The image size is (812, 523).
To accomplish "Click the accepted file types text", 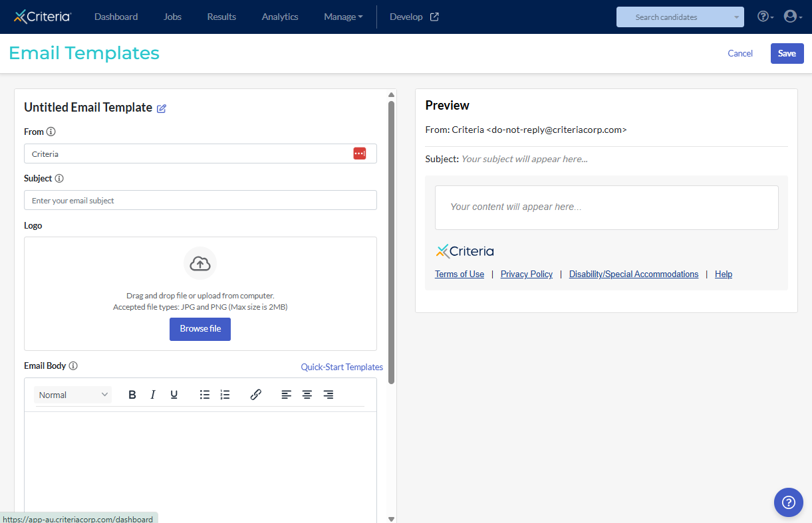I will coord(200,307).
